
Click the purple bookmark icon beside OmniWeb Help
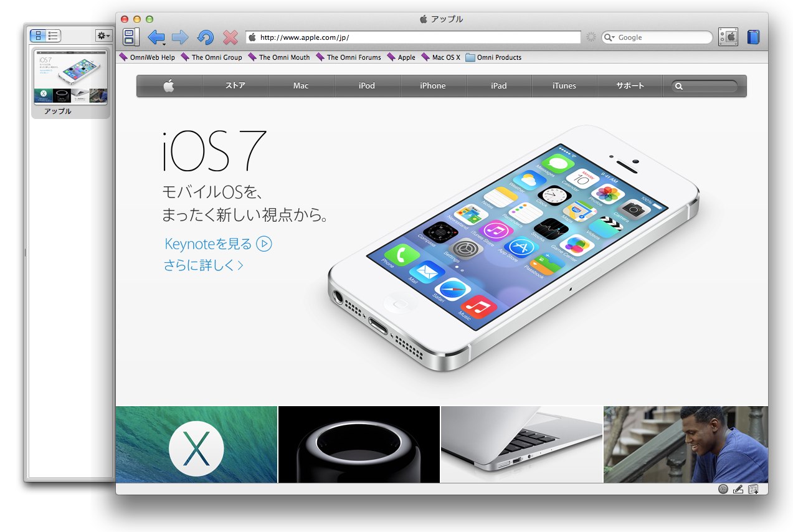(123, 57)
